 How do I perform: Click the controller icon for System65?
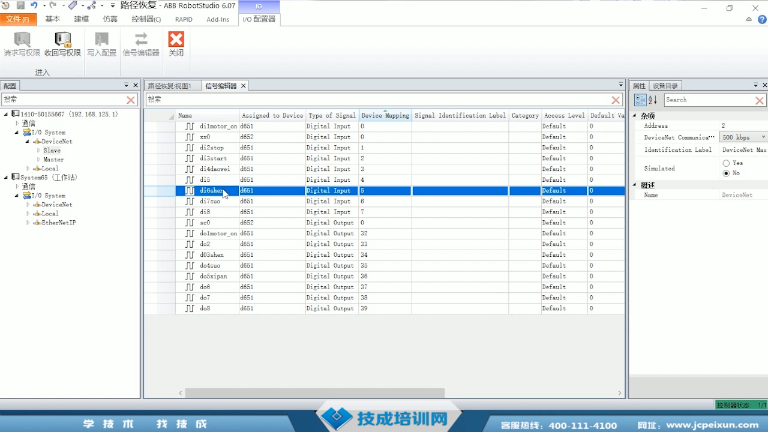15,177
